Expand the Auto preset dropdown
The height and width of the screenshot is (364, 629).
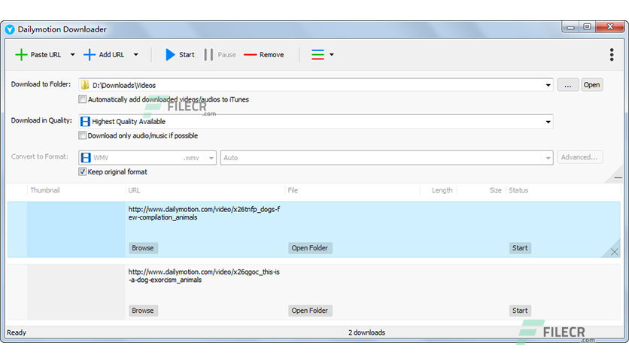pos(548,158)
